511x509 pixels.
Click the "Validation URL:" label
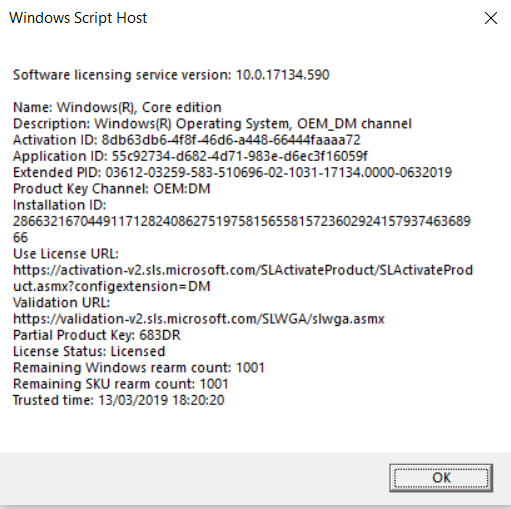click(62, 303)
